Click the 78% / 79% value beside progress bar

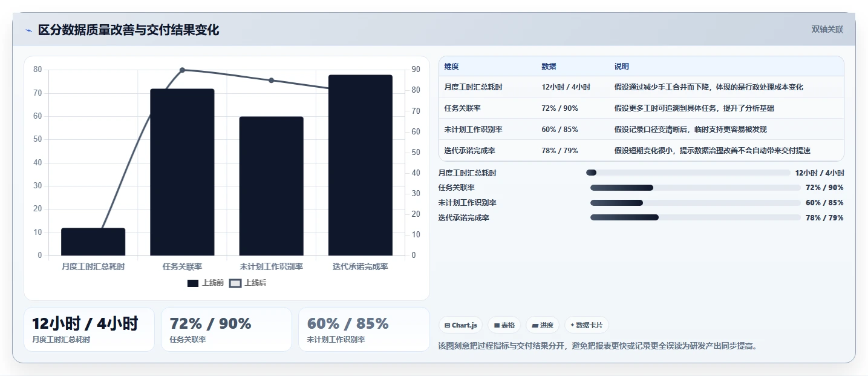pyautogui.click(x=824, y=218)
